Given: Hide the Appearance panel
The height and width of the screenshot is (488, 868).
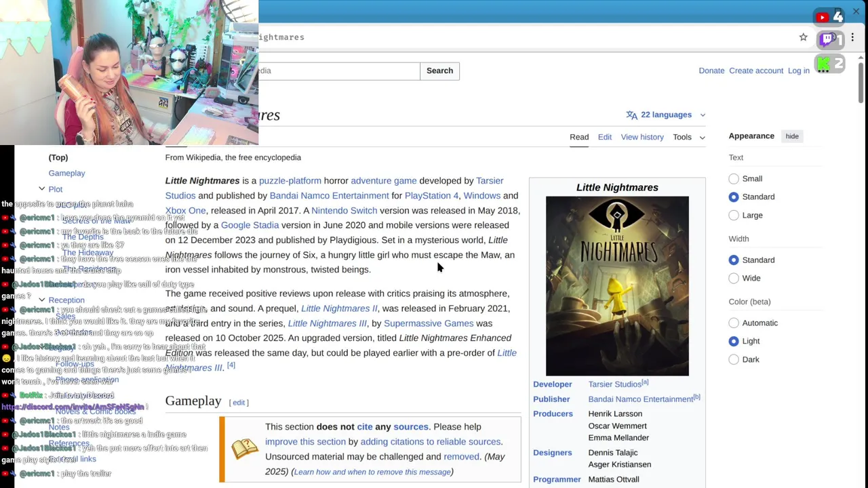Looking at the screenshot, I should (792, 136).
